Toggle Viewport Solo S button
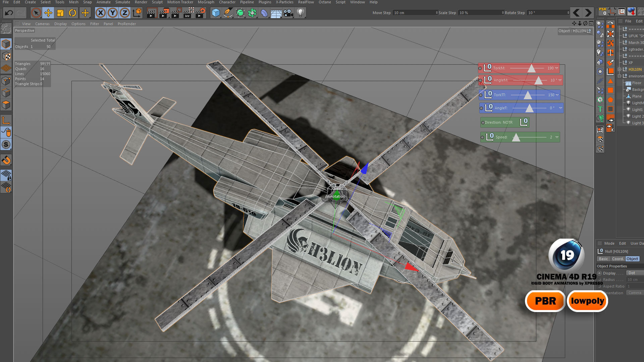 click(6, 144)
